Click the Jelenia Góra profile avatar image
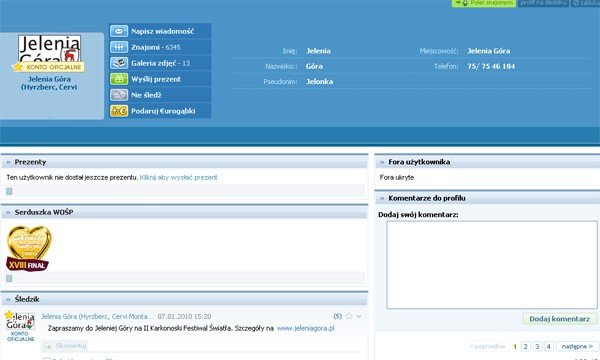This screenshot has height=360, width=600. coord(49,48)
